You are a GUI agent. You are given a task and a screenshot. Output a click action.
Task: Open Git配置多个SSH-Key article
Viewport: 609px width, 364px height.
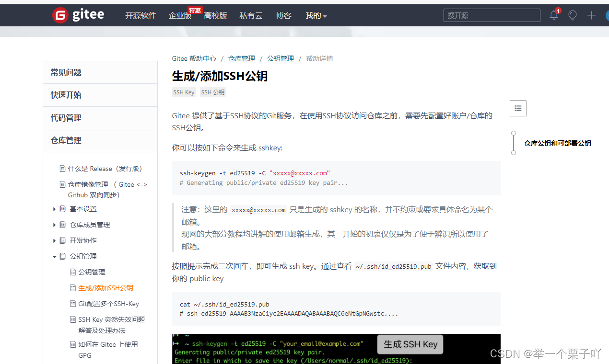[109, 304]
